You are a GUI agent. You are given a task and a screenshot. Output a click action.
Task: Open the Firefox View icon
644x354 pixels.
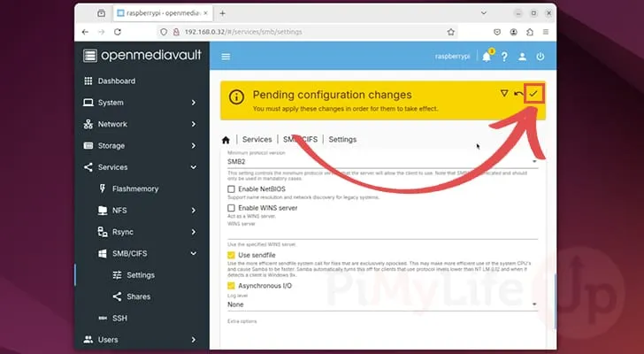point(101,13)
